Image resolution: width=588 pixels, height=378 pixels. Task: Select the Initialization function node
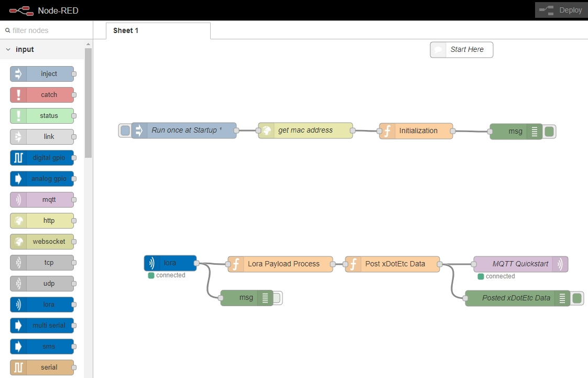[x=416, y=131]
